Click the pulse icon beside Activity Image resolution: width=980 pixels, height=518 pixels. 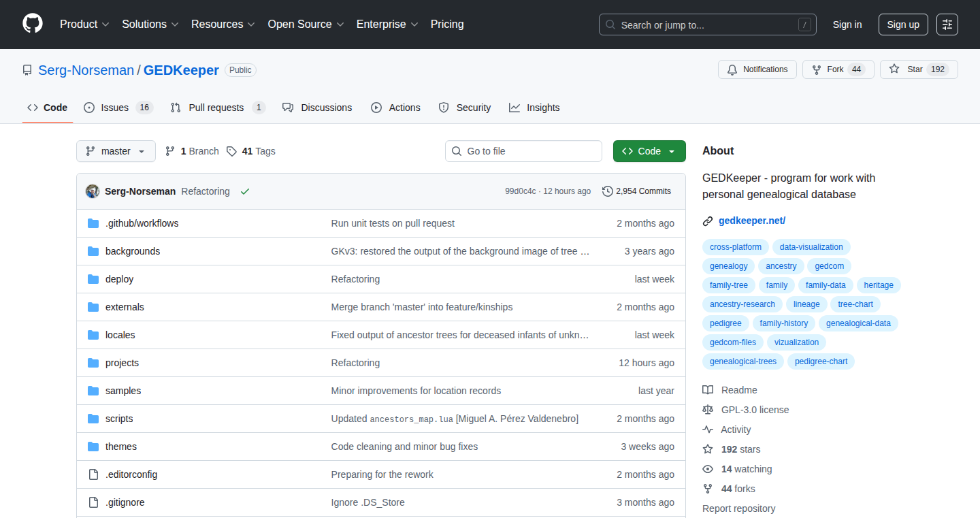pos(708,430)
